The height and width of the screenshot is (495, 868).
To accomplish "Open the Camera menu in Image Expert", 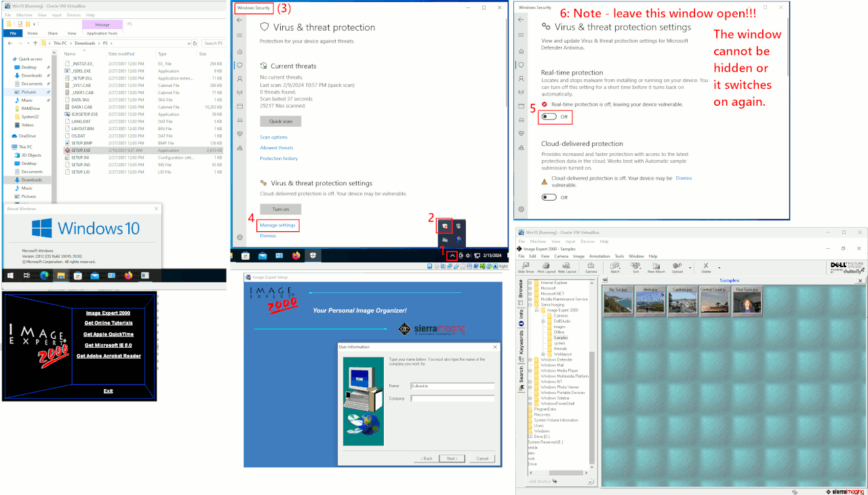I will (561, 256).
